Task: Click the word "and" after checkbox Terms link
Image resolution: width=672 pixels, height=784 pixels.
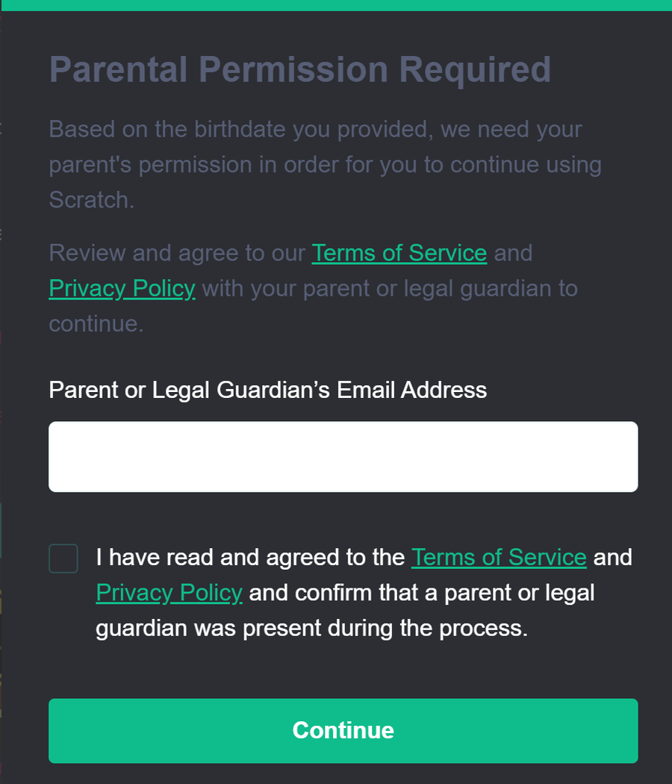Action: [612, 557]
